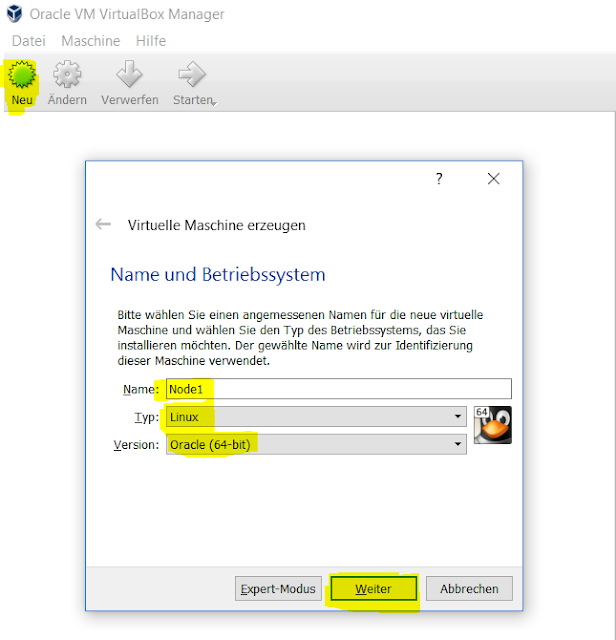Click the Verwerfen down-arrow toolbar icon
The width and height of the screenshot is (616, 640).
coord(129,74)
